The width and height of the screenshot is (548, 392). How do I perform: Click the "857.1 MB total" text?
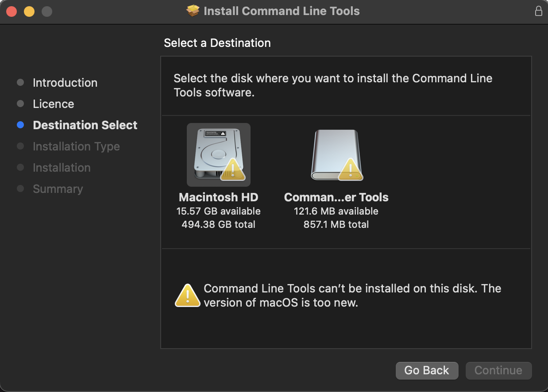tap(336, 224)
